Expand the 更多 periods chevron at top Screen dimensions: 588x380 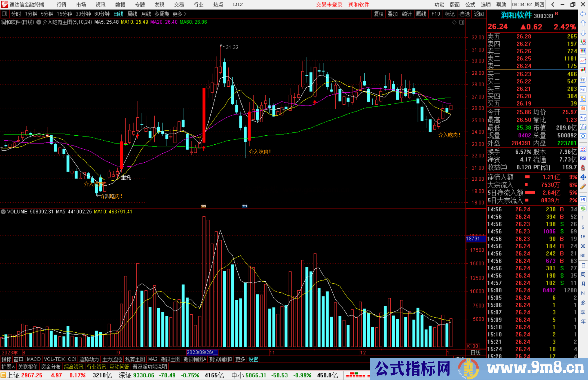[180, 14]
